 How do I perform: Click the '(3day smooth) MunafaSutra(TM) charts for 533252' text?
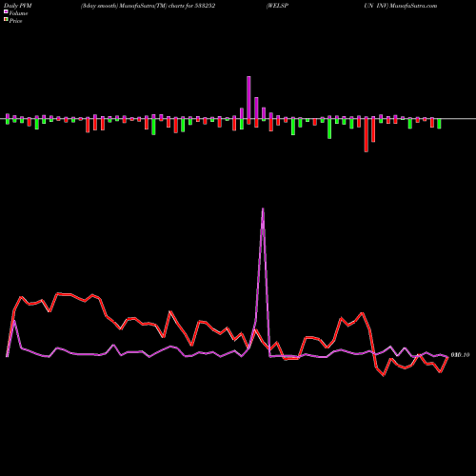coord(148,6)
